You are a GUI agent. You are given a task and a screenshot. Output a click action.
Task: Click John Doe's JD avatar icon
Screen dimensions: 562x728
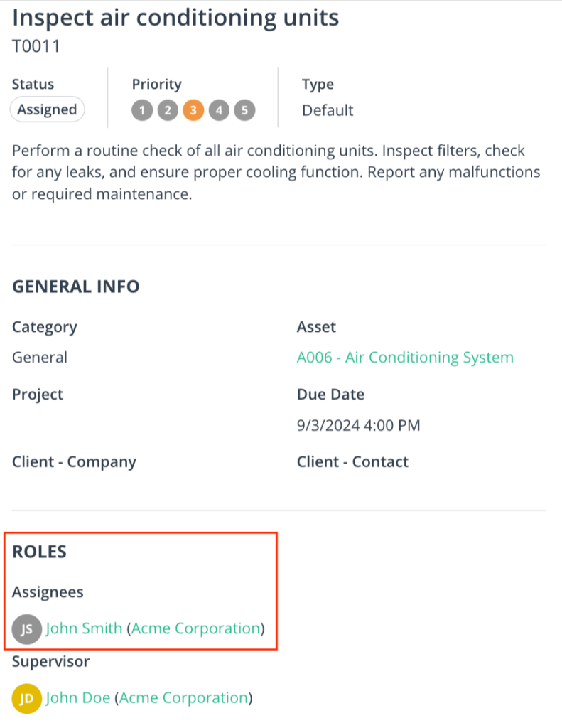(26, 698)
